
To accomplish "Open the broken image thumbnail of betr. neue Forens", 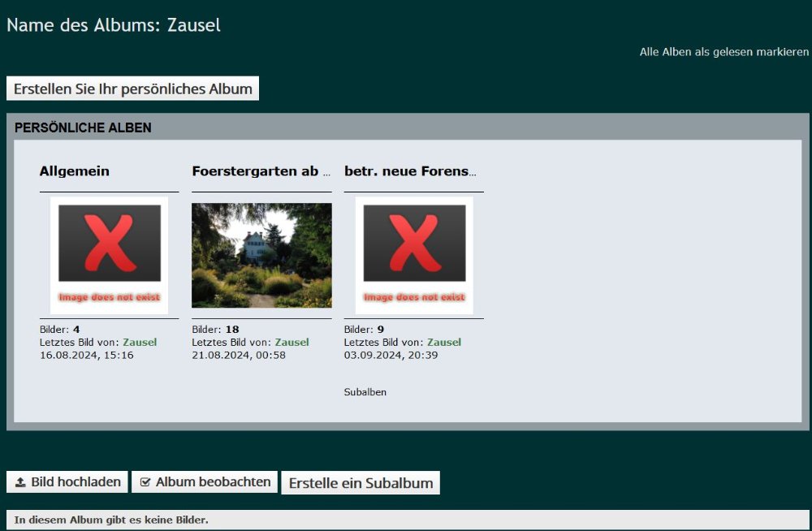I will (414, 255).
